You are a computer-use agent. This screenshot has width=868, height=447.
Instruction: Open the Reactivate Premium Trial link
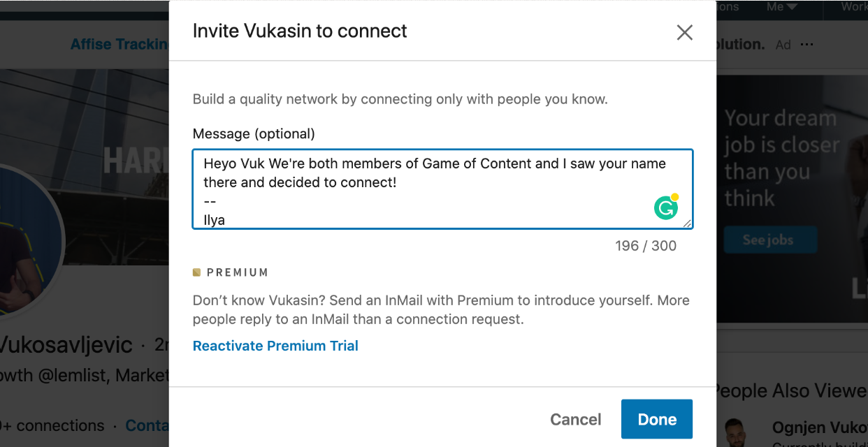275,346
